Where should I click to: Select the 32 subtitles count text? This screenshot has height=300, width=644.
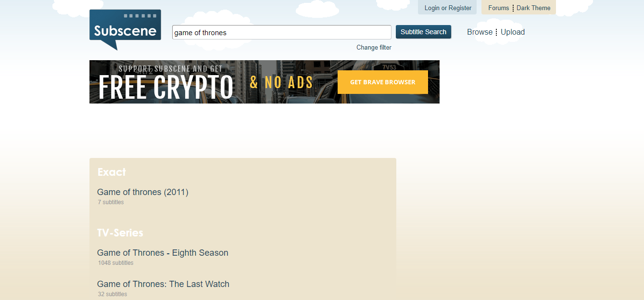(113, 294)
